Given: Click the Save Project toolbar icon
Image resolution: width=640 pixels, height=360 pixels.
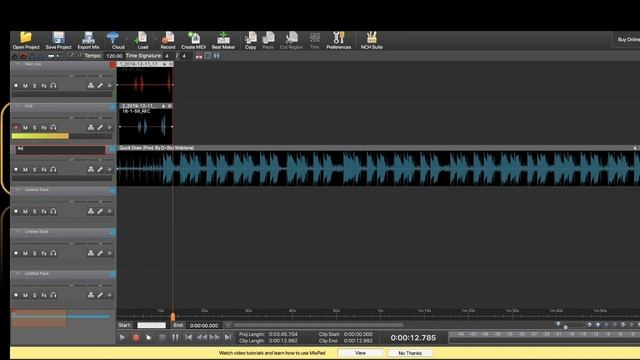Looking at the screenshot, I should pyautogui.click(x=58, y=40).
